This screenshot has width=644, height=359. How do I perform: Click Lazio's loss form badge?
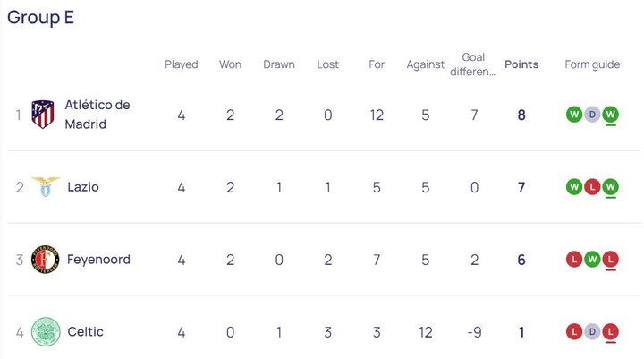point(592,187)
